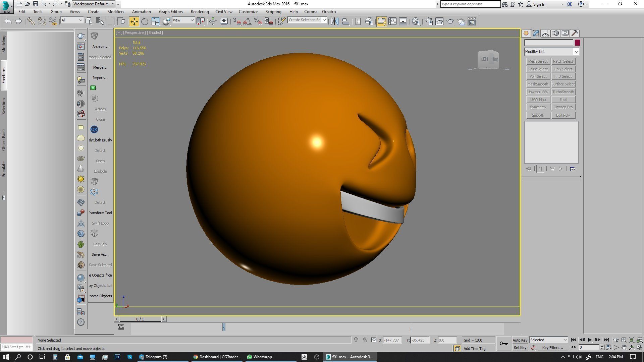Image resolution: width=644 pixels, height=362 pixels.
Task: Open the View reference coordinate dropdown
Action: pos(183,20)
